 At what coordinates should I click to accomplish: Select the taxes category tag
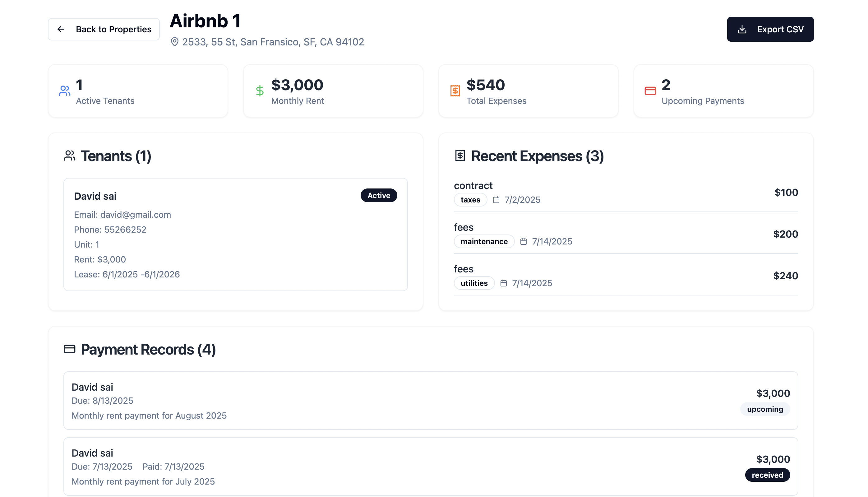point(470,200)
